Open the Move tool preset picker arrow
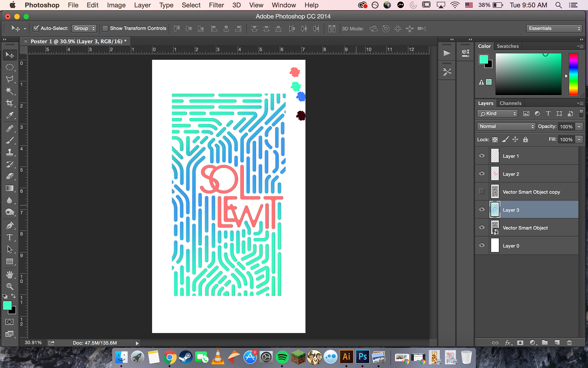The image size is (588, 368). pos(25,29)
